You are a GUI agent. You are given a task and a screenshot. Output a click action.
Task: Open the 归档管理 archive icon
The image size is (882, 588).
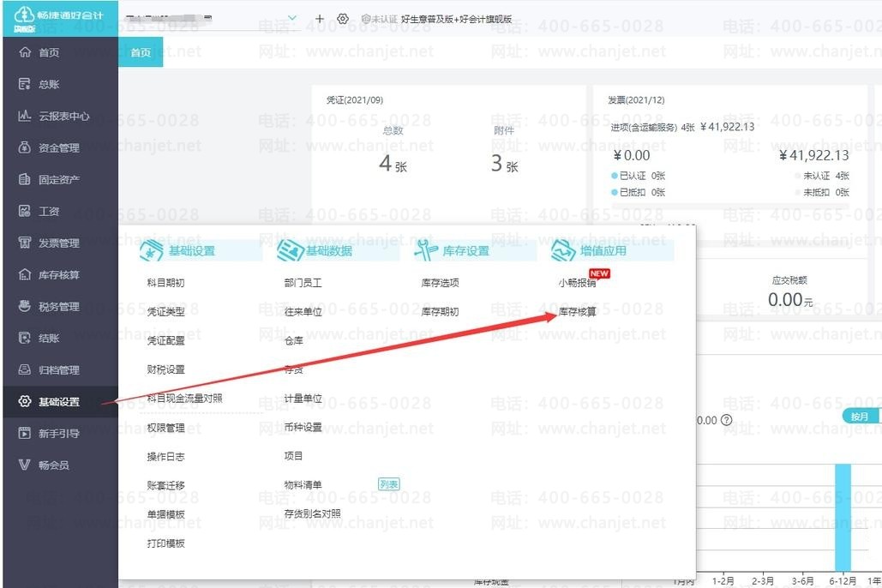click(25, 369)
